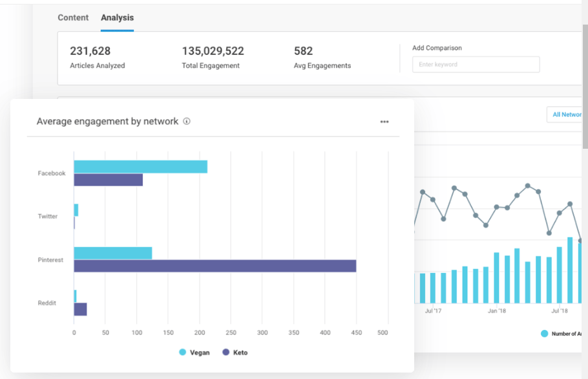The image size is (588, 379).
Task: Click the Enter keyword comparison field
Action: (x=476, y=65)
